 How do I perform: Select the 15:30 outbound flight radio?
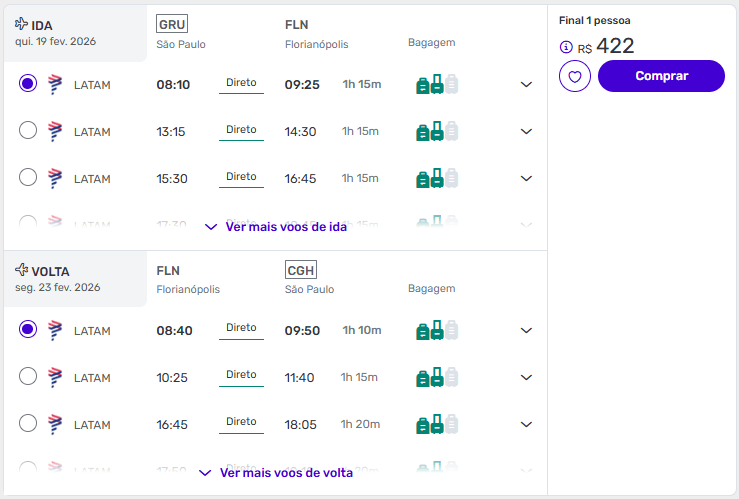pos(28,177)
